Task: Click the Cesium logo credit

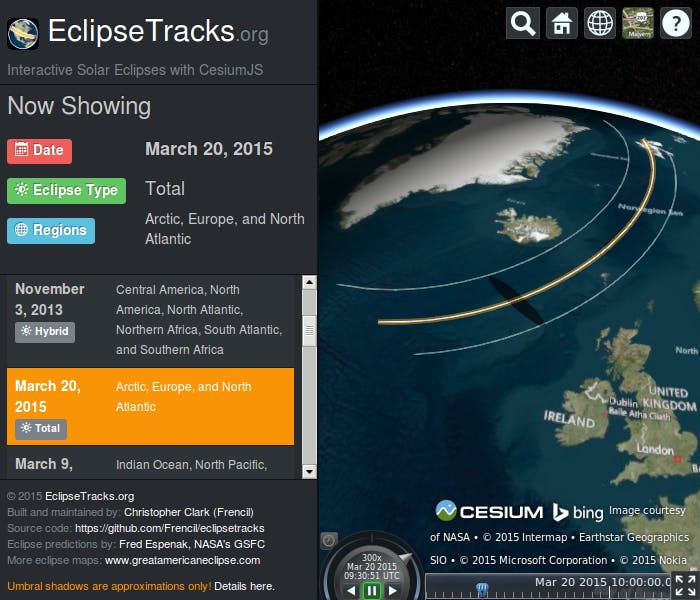Action: [489, 512]
